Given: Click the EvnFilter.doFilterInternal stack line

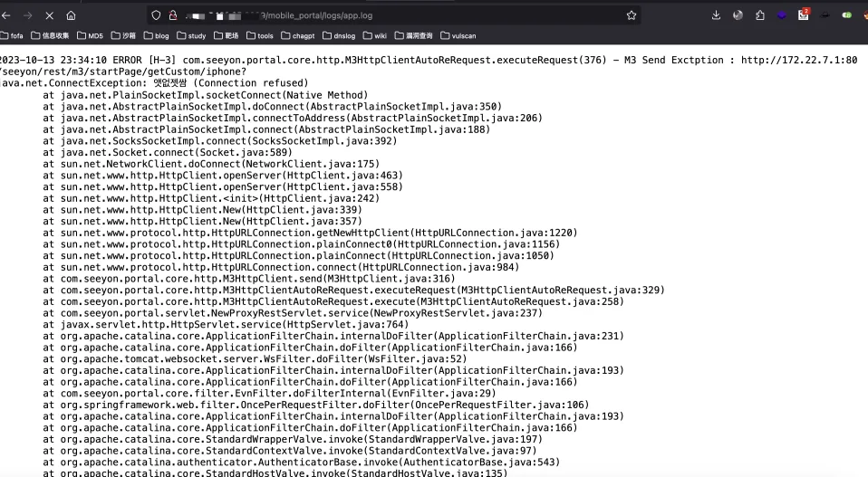Looking at the screenshot, I should 270,394.
